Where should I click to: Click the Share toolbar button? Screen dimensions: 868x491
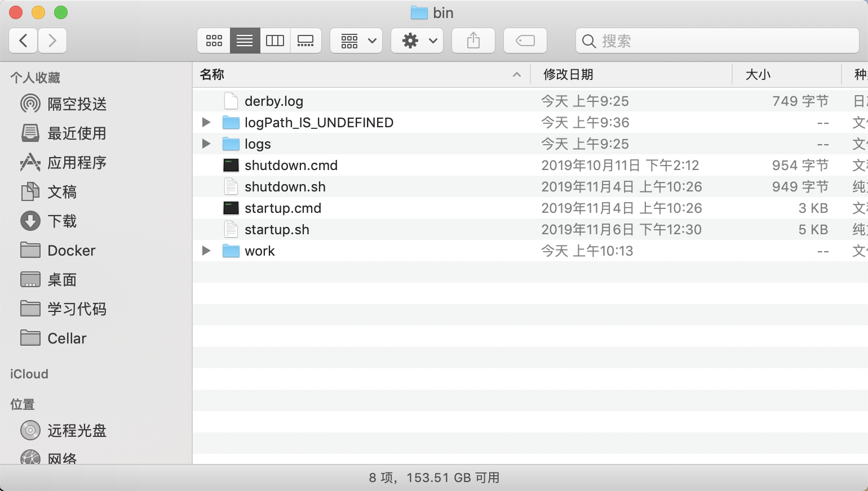(x=473, y=41)
